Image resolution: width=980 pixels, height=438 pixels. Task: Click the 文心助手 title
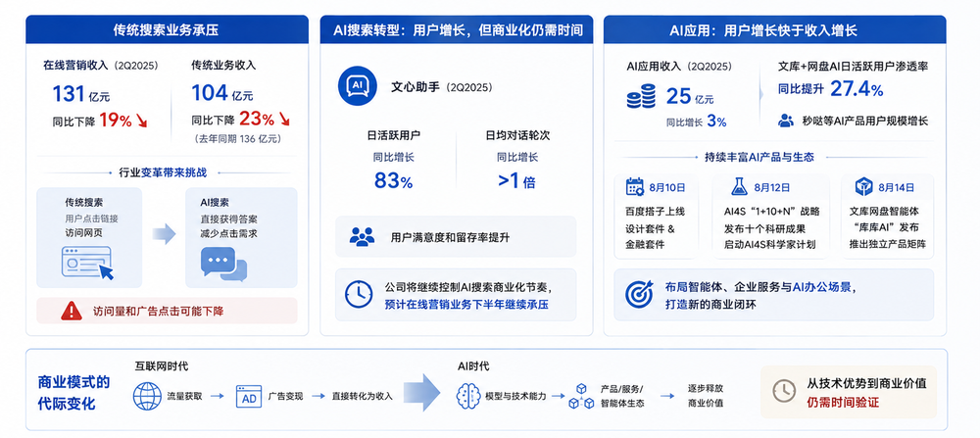click(416, 87)
